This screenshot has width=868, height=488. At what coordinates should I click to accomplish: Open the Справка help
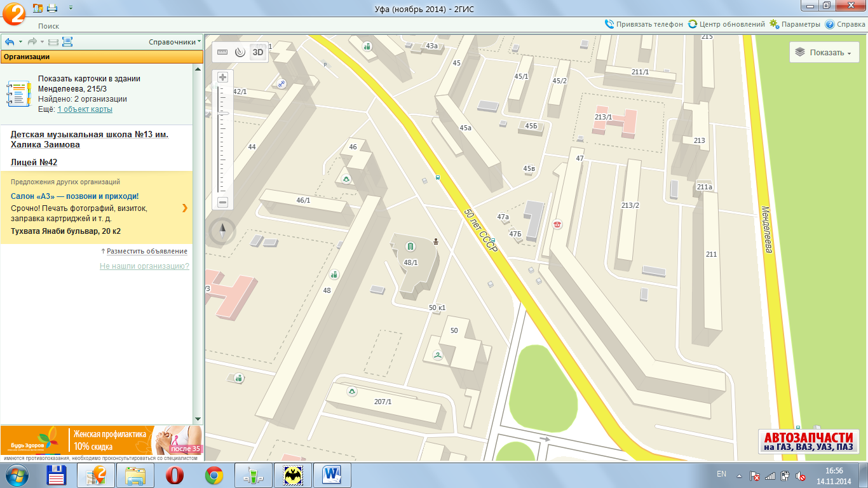tap(845, 24)
